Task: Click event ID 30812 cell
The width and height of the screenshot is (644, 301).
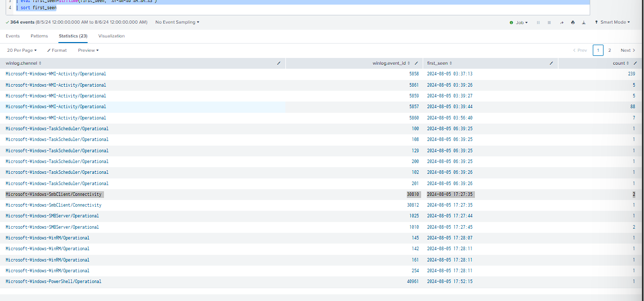Action: tap(413, 205)
